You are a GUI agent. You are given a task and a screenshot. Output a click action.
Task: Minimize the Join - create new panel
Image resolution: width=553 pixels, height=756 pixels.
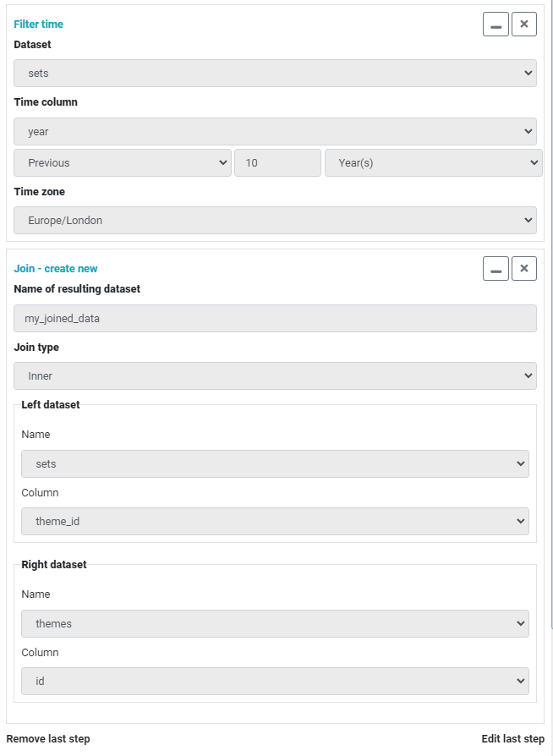click(x=496, y=269)
